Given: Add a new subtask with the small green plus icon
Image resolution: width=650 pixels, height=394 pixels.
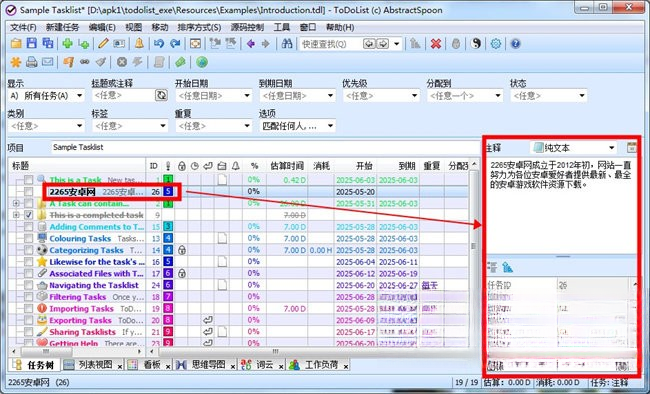Looking at the screenshot, I should coord(84,44).
